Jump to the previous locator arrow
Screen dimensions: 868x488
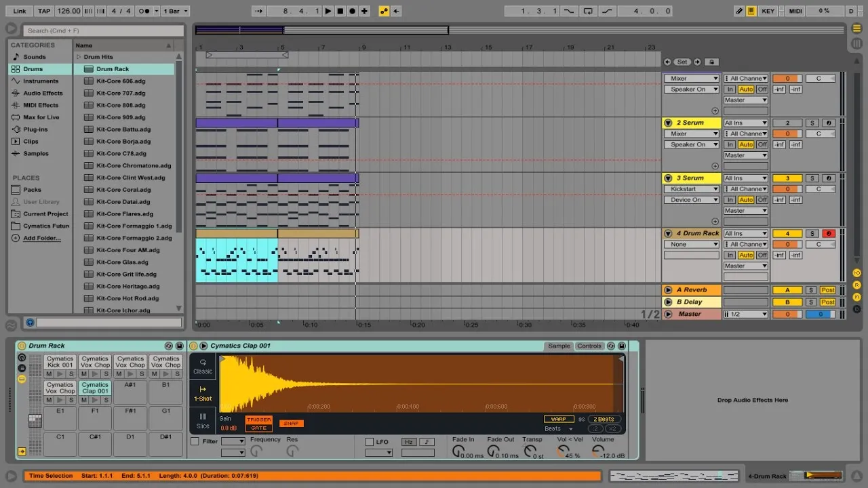click(x=668, y=62)
